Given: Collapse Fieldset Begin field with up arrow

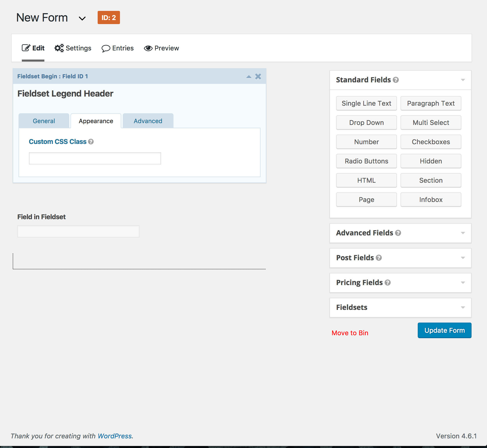Looking at the screenshot, I should pyautogui.click(x=249, y=77).
